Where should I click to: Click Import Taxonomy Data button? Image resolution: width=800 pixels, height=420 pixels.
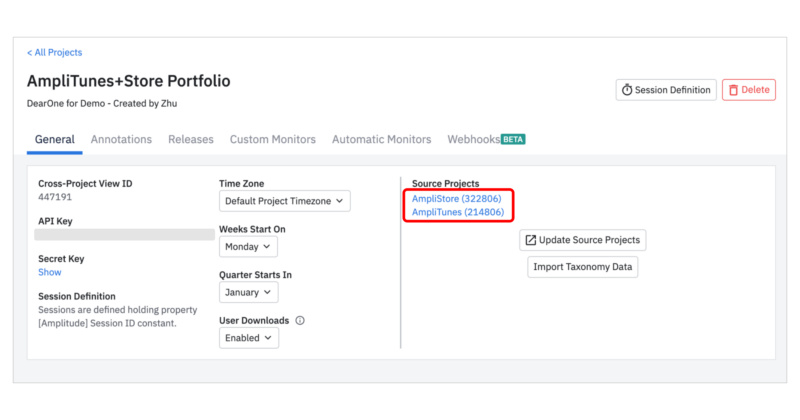coord(583,267)
